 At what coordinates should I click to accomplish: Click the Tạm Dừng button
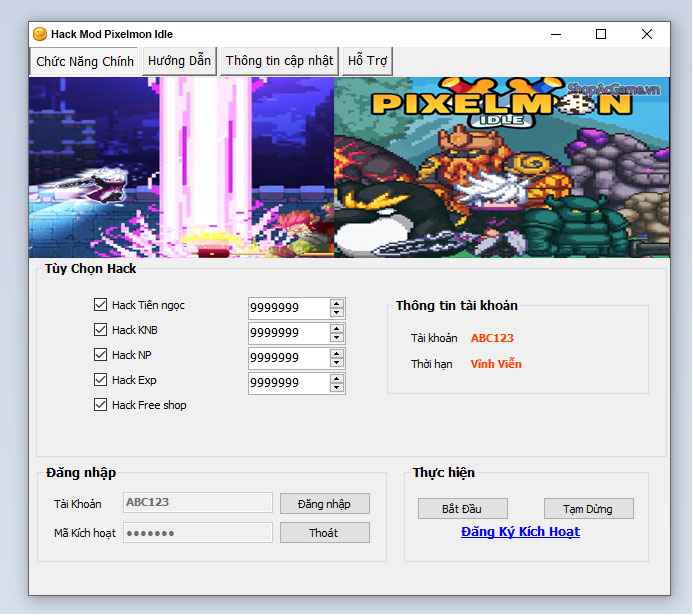click(x=588, y=509)
